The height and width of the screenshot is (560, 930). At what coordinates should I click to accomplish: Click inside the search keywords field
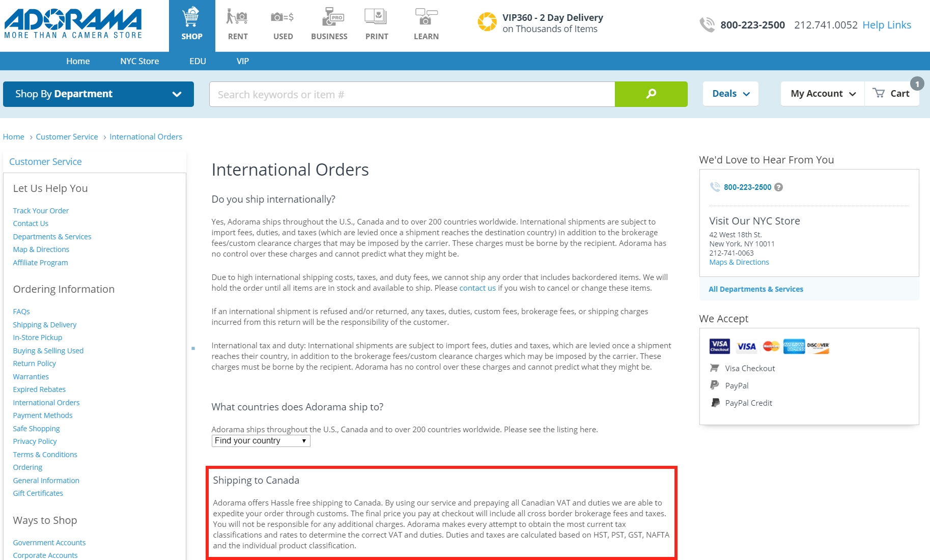click(412, 94)
